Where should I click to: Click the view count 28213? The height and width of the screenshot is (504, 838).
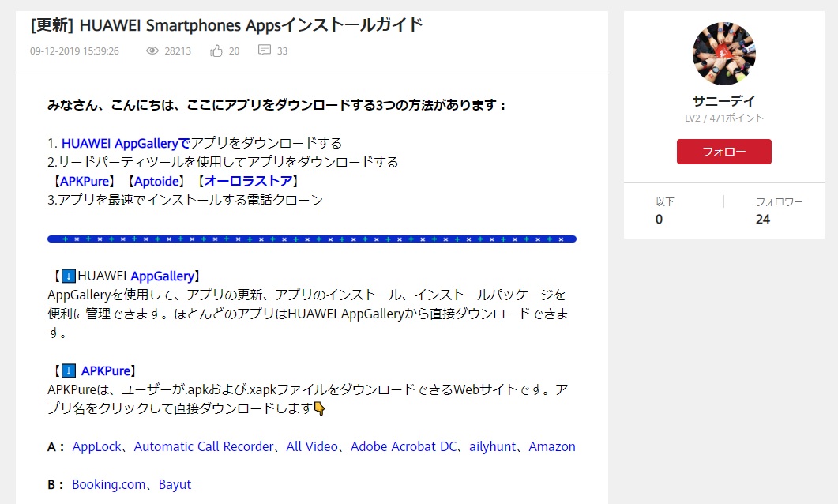click(x=178, y=51)
